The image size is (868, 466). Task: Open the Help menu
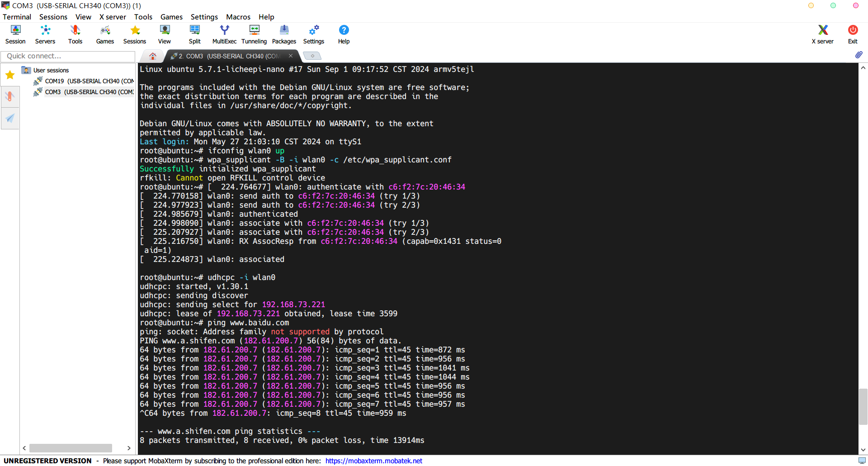click(x=266, y=17)
